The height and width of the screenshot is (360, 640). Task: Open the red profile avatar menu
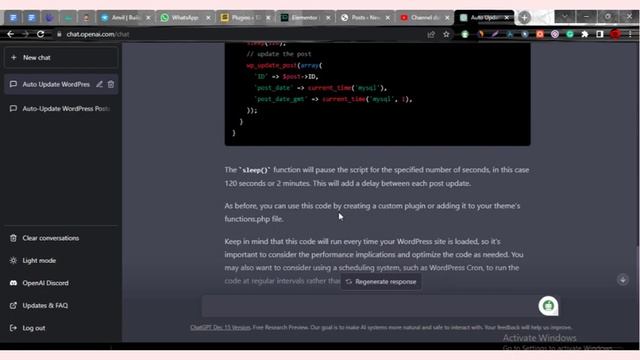point(616,34)
